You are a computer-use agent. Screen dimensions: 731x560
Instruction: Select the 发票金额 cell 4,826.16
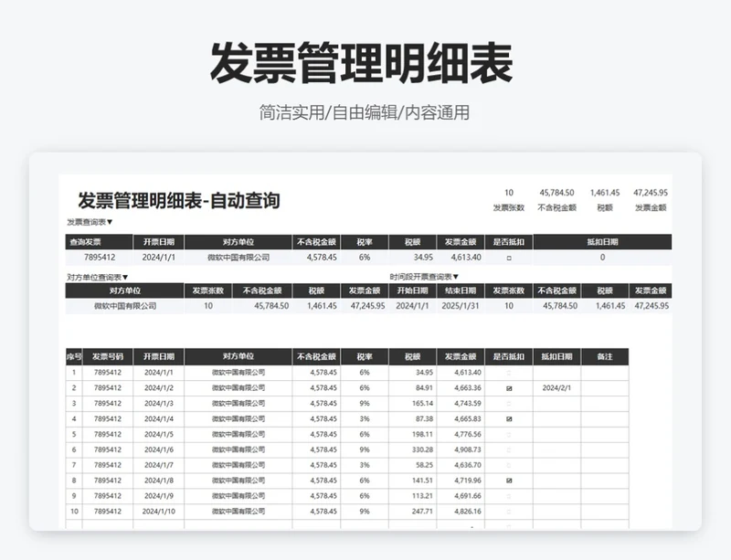pyautogui.click(x=461, y=512)
